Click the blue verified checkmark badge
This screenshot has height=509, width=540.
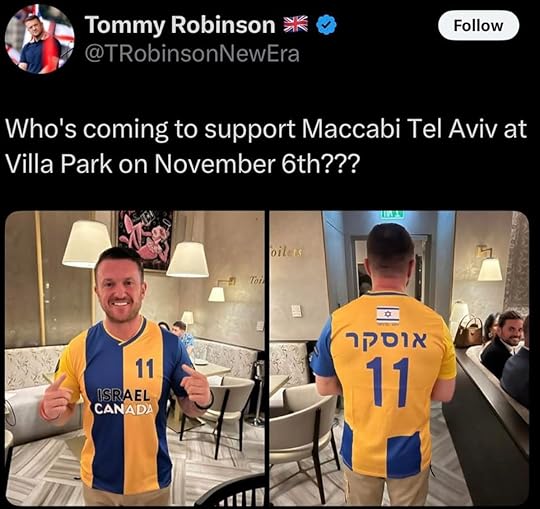tap(325, 25)
